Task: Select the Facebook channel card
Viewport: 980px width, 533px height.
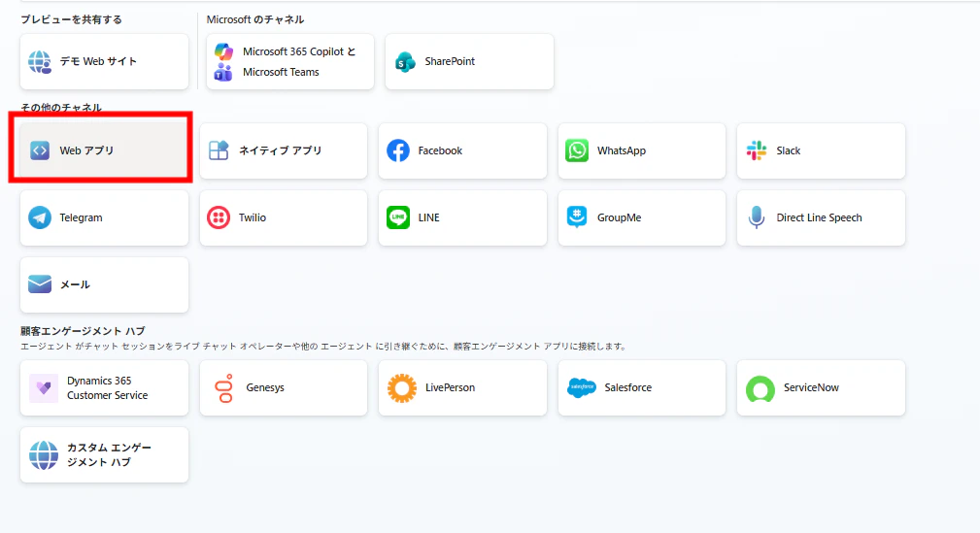Action: pos(462,150)
